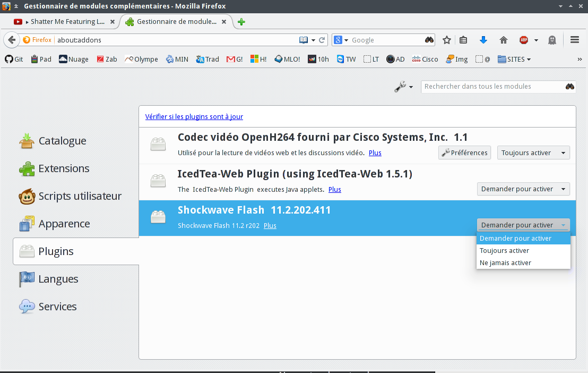Click Plus link for Shockwave Flash
The image size is (588, 373).
(270, 225)
